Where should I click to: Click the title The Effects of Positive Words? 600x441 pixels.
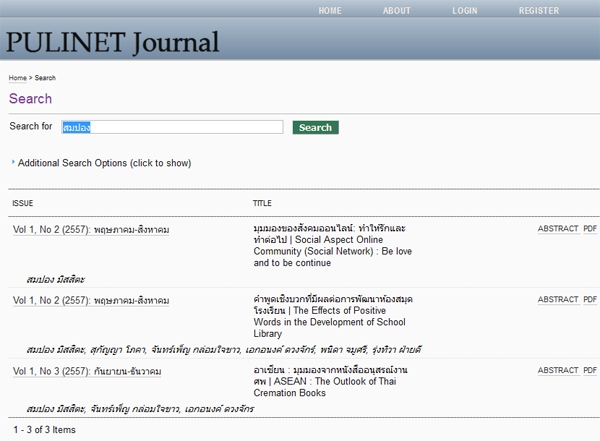coord(333,316)
